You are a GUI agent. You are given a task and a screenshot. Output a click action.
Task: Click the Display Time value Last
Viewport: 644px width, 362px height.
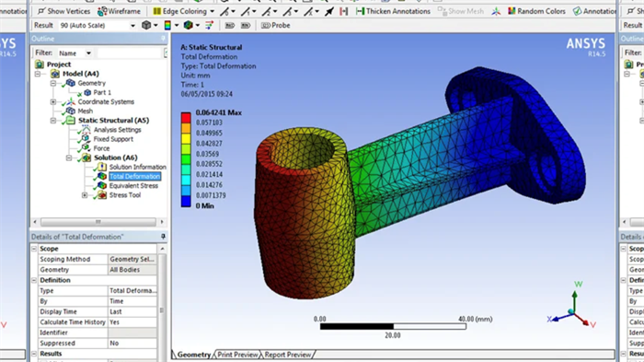click(132, 312)
